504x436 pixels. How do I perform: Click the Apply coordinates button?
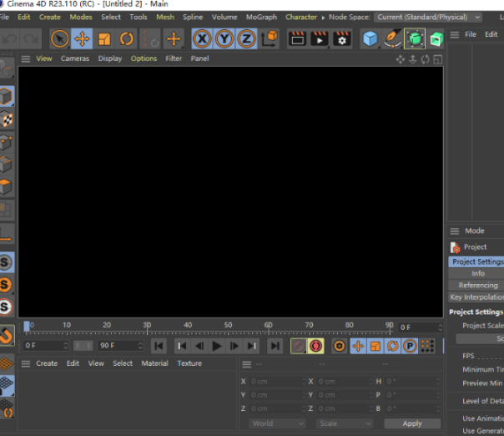click(412, 423)
